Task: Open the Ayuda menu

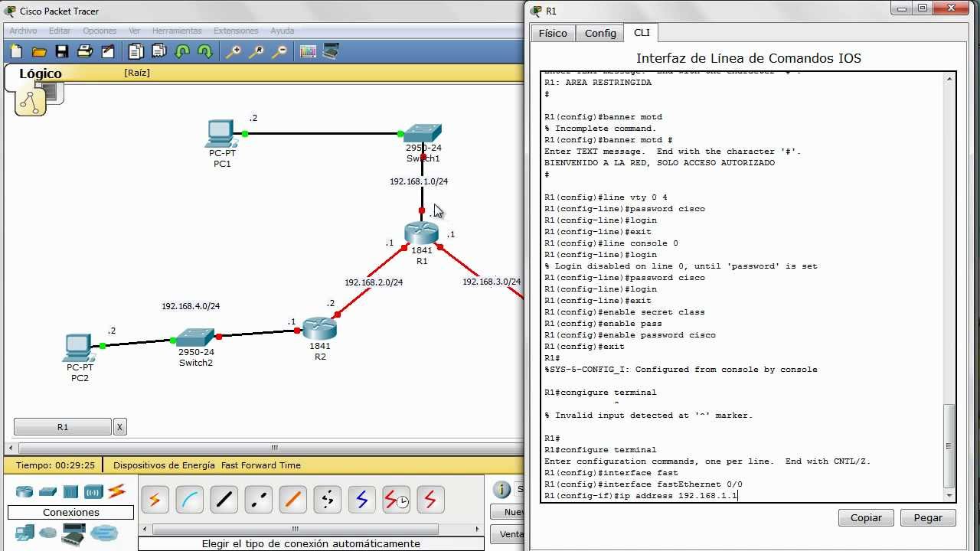Action: pyautogui.click(x=283, y=31)
